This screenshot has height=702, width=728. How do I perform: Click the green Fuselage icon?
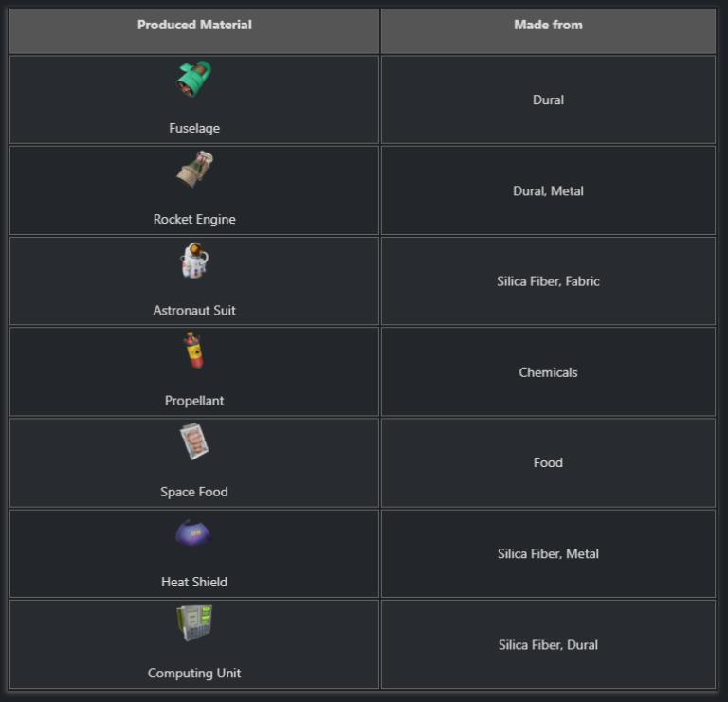pos(194,79)
